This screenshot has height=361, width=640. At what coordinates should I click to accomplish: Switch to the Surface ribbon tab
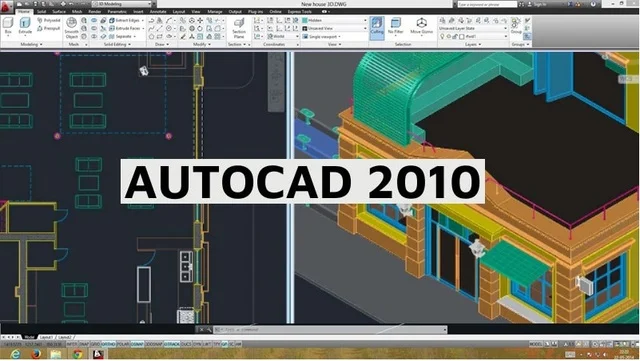(59, 11)
